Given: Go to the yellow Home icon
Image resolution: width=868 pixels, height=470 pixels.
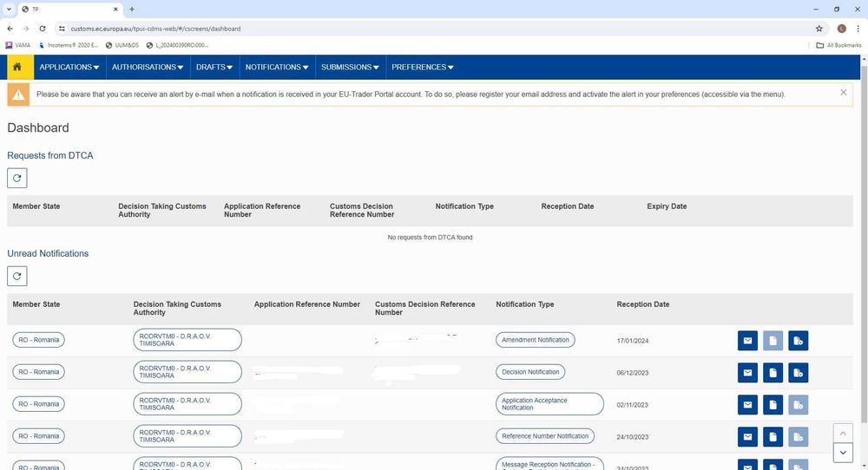Looking at the screenshot, I should (x=17, y=67).
